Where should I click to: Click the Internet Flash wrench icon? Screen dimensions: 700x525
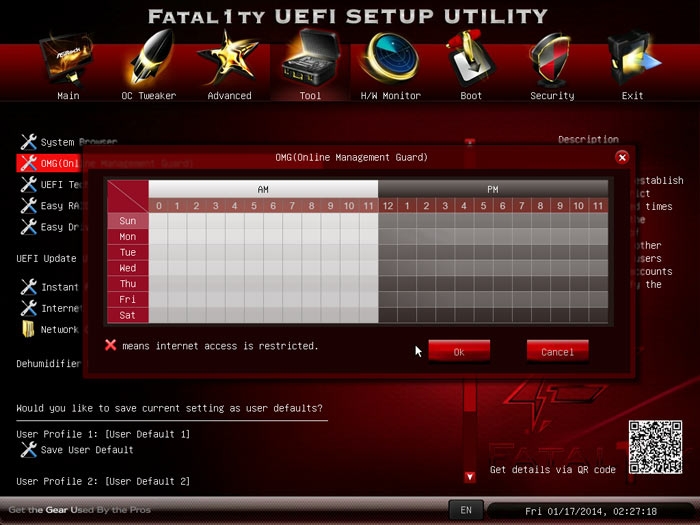29,308
